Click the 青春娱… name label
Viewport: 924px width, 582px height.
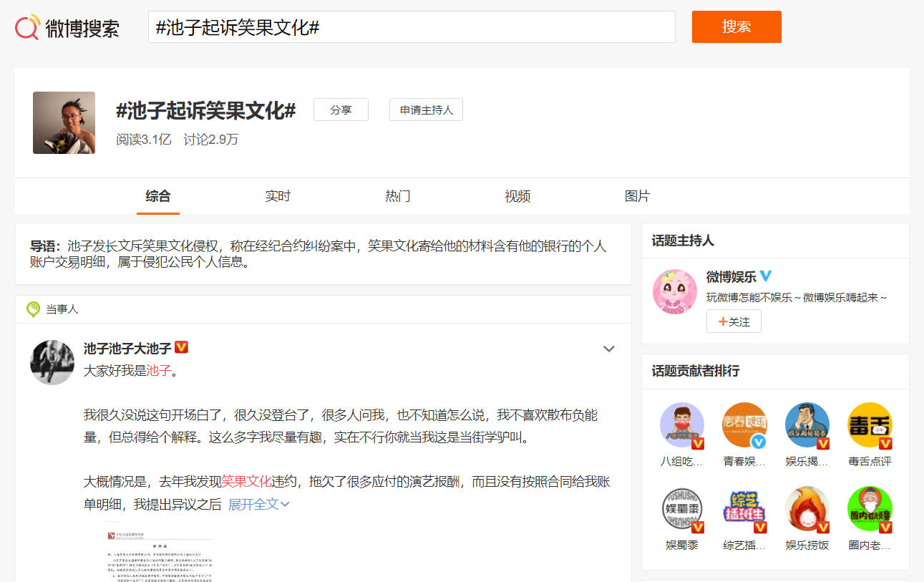point(744,462)
